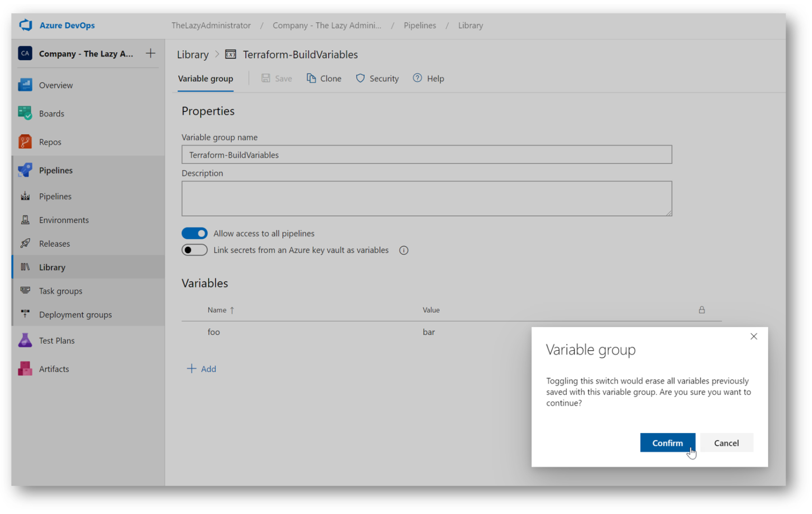Click the Library books icon
This screenshot has height=514, width=812.
(x=25, y=267)
